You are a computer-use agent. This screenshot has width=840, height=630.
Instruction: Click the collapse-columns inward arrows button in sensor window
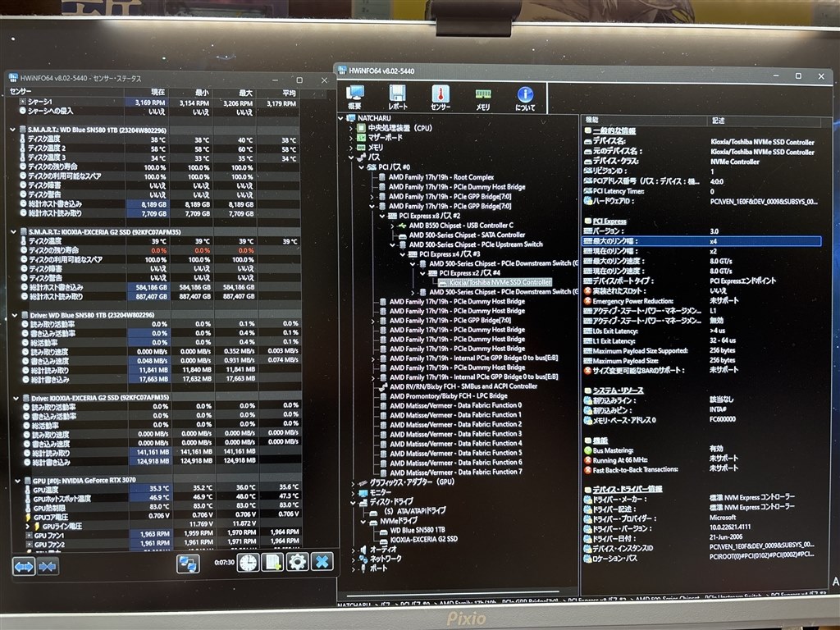point(47,566)
